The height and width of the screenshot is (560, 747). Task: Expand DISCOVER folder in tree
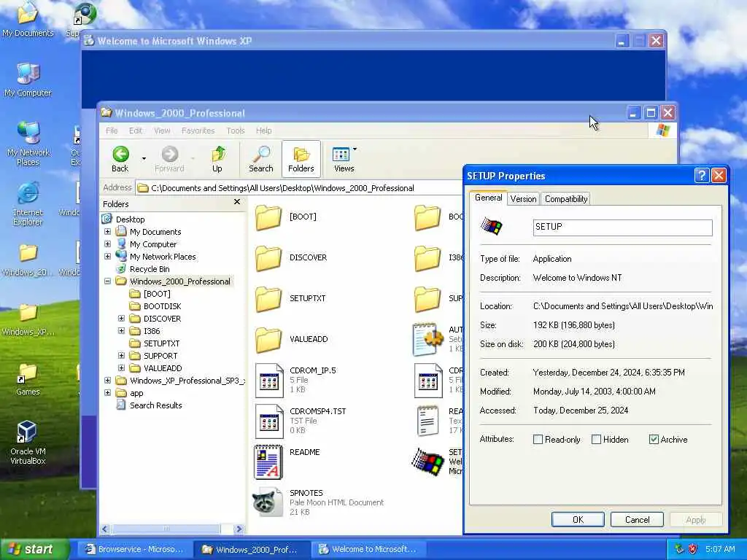[x=122, y=319]
